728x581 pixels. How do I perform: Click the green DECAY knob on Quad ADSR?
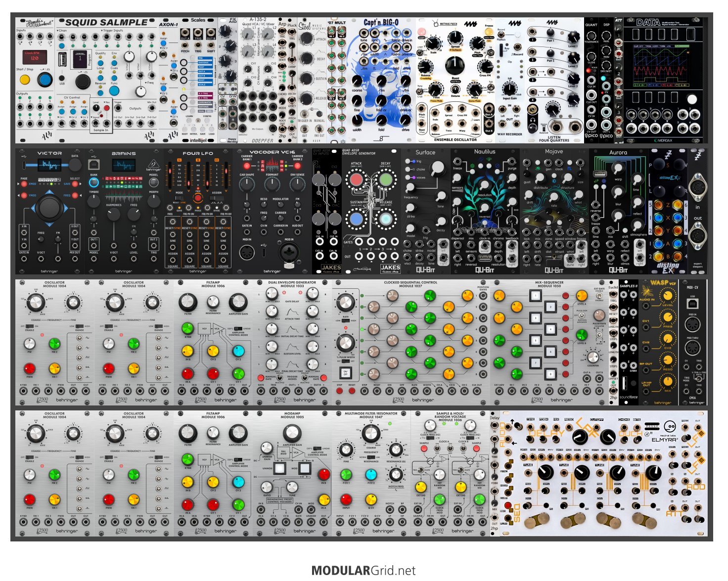(x=386, y=179)
